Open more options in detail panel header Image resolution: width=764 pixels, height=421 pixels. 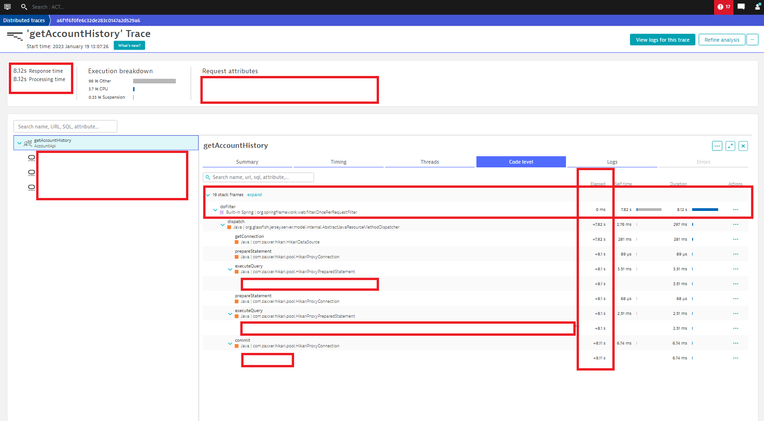(718, 146)
